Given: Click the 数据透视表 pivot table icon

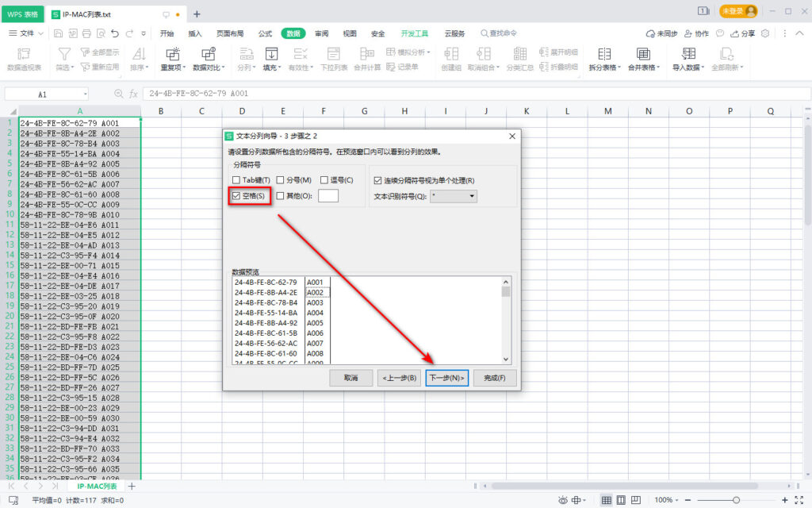Looking at the screenshot, I should coord(24,54).
